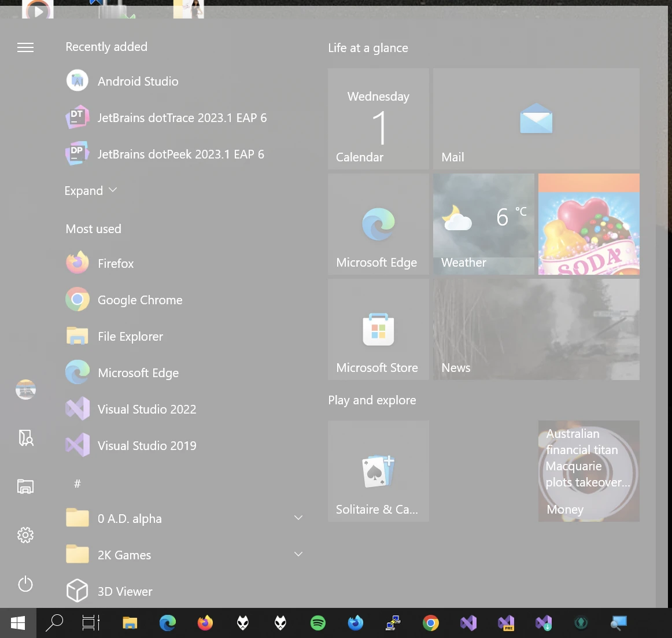Click the Search icon on the taskbar
The height and width of the screenshot is (638, 672).
pos(54,623)
